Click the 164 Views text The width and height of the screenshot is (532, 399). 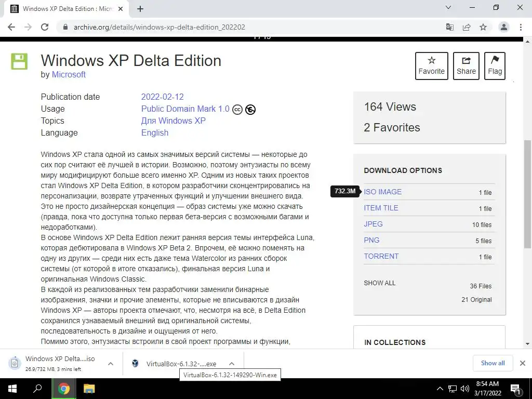pos(390,107)
